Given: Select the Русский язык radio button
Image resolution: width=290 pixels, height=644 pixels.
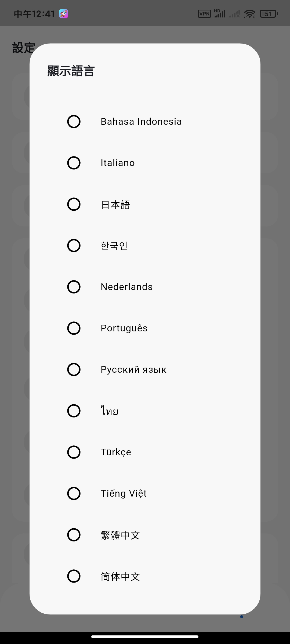Looking at the screenshot, I should (x=74, y=369).
